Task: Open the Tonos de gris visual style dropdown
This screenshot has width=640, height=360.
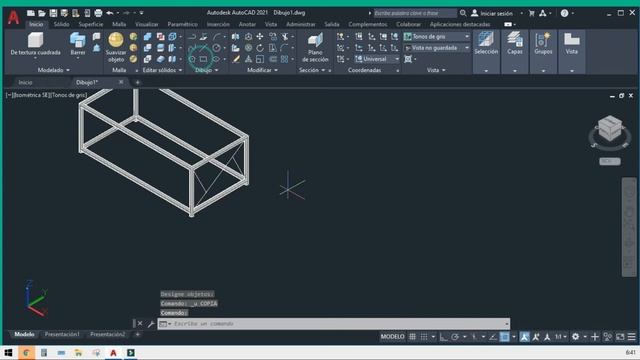Action: 436,37
